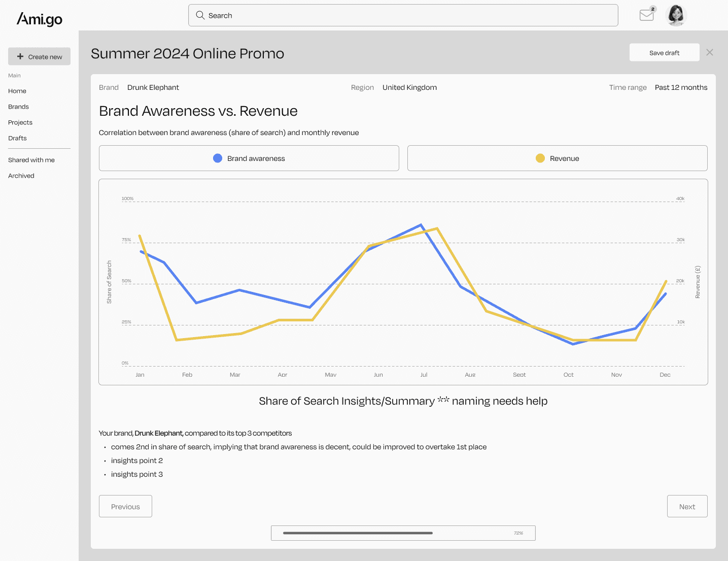The image size is (728, 561).
Task: Click the search magnifier icon
Action: point(200,15)
